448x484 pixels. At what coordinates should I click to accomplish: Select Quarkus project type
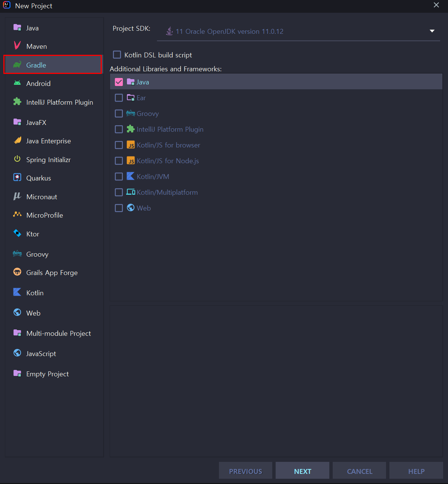53,178
